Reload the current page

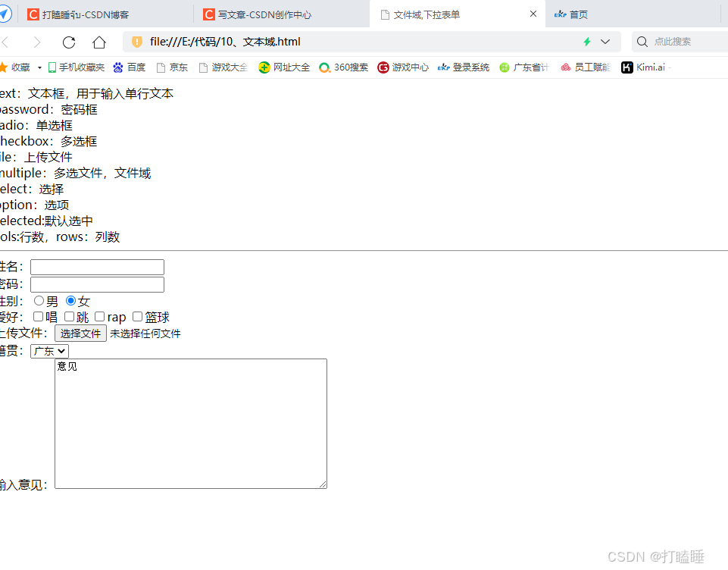[68, 42]
